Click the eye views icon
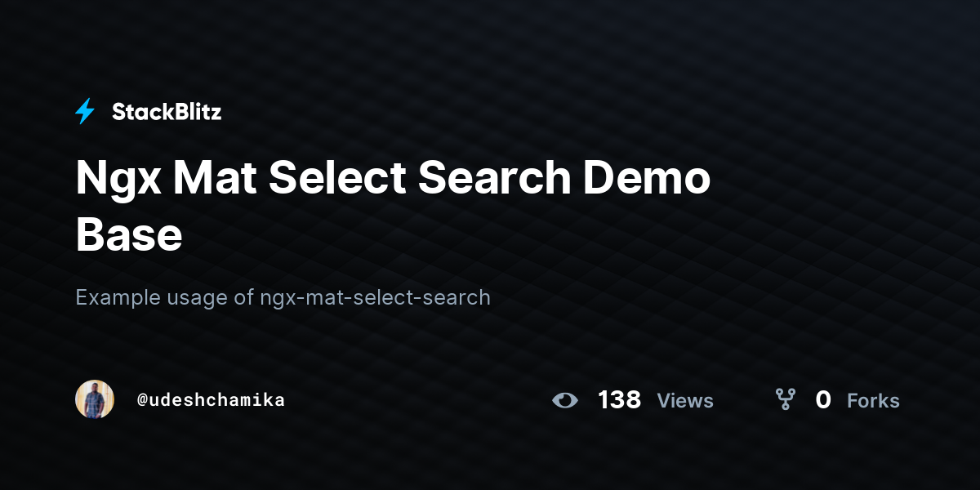 pos(565,400)
